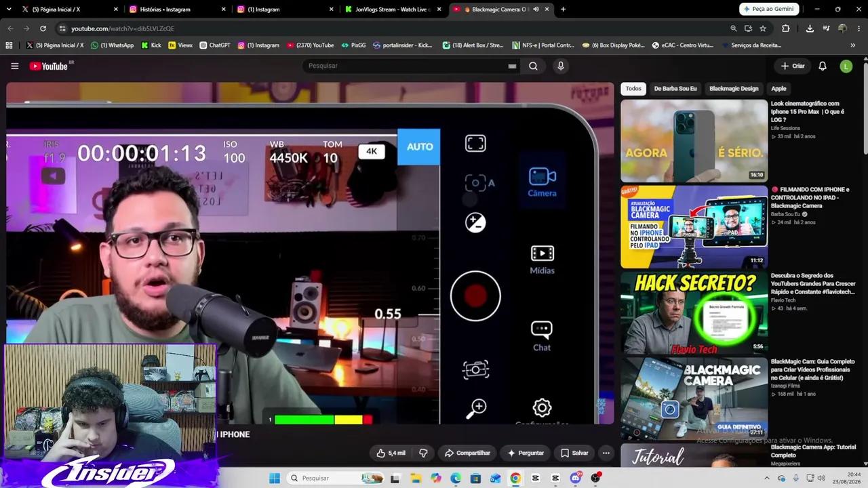Screen dimensions: 868x488
Task: Click the YouTube Pesquisar search field
Action: [x=411, y=66]
